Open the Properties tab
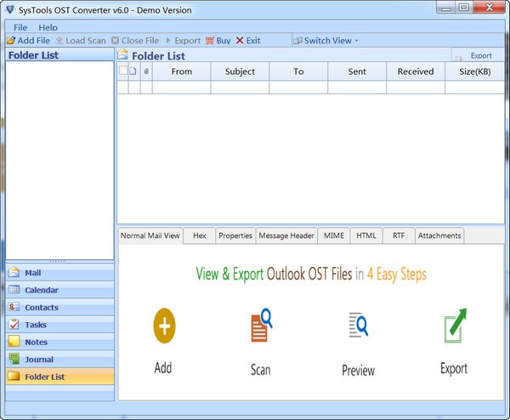Image resolution: width=510 pixels, height=420 pixels. 235,236
